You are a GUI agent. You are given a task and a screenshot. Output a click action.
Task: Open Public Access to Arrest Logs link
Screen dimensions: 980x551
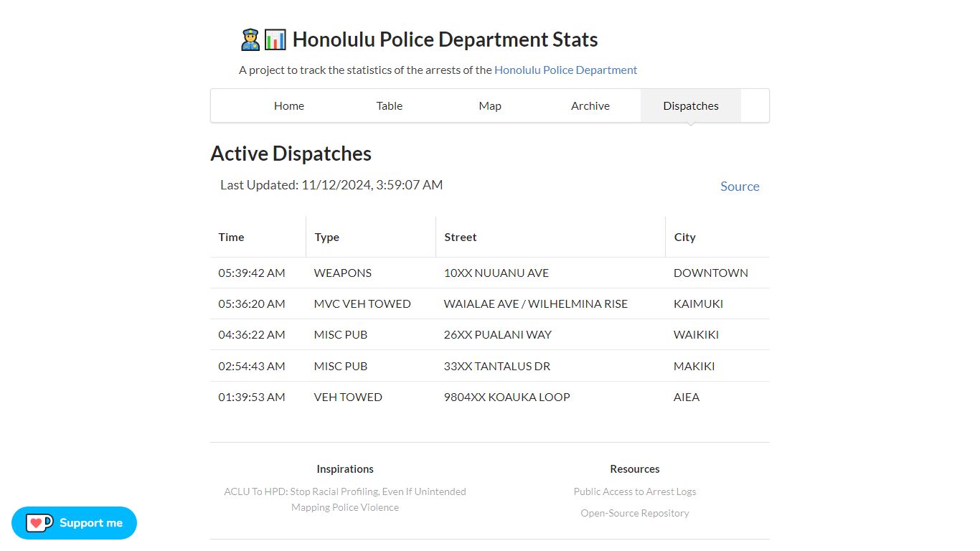(635, 491)
